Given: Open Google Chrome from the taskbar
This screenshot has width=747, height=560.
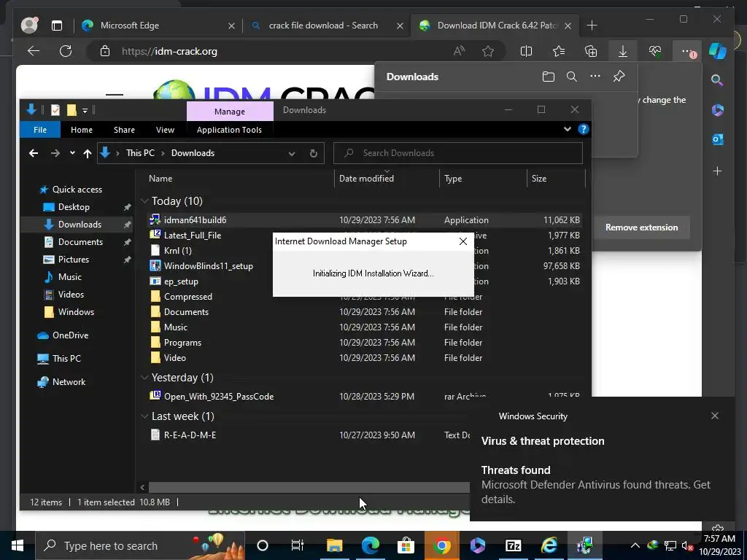Looking at the screenshot, I should pyautogui.click(x=441, y=545).
